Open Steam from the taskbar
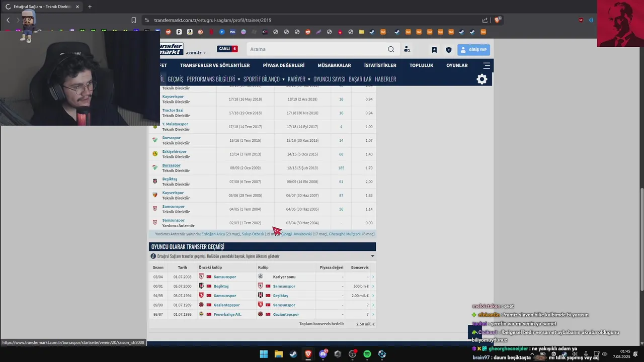Image resolution: width=644 pixels, height=362 pixels. 293,354
